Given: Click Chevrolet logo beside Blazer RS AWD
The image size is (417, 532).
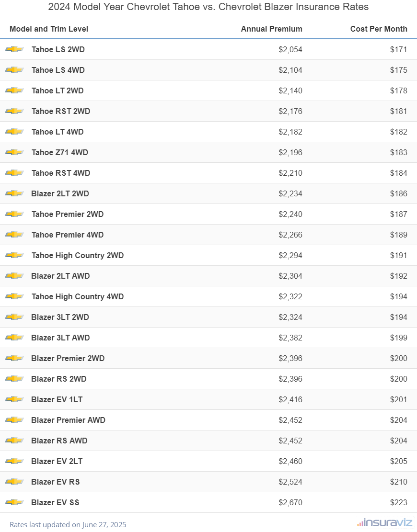Looking at the screenshot, I should coord(14,441).
